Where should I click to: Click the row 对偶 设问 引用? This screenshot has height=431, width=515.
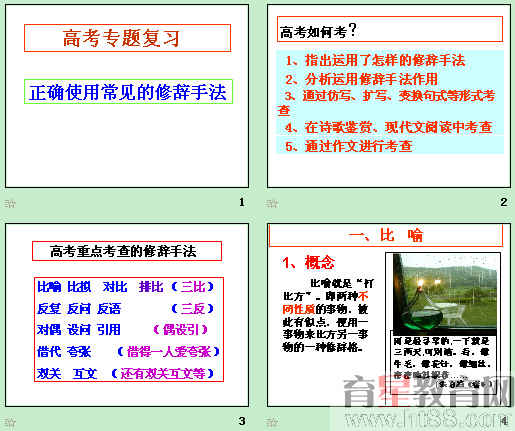[79, 330]
